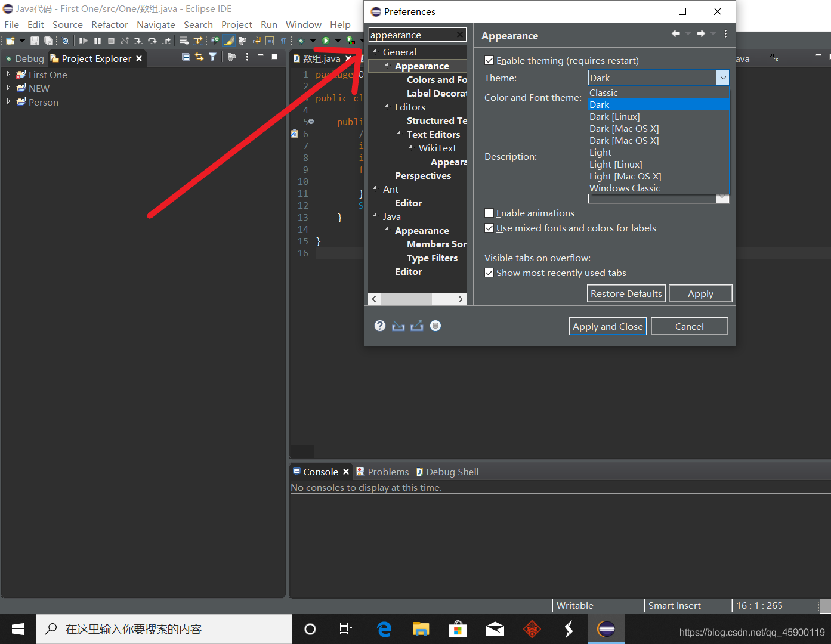Open Project Explorer filter funnel icon

pos(212,57)
